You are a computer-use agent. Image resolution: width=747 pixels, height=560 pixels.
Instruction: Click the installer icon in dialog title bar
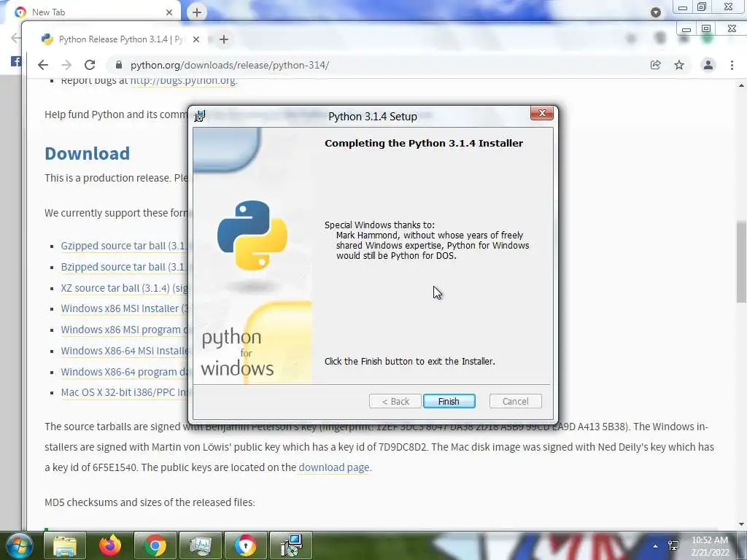pos(200,116)
